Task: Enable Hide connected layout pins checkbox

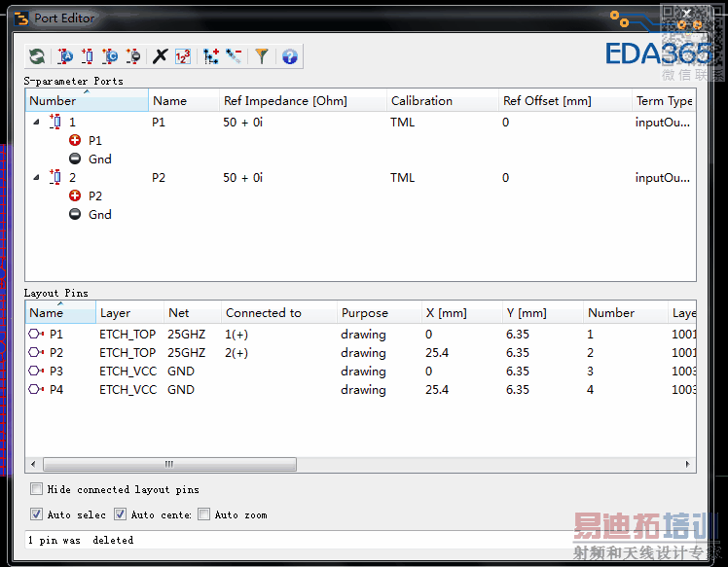Action: pyautogui.click(x=36, y=489)
